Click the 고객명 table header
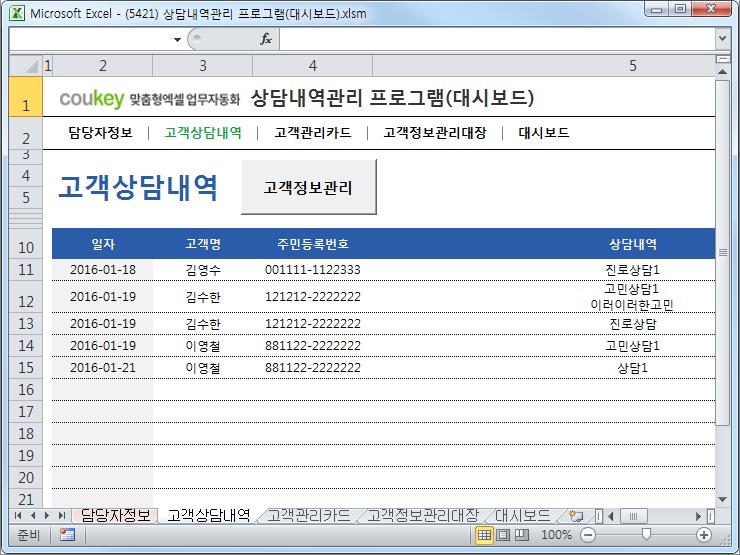Viewport: 740px width, 555px height. [203, 244]
